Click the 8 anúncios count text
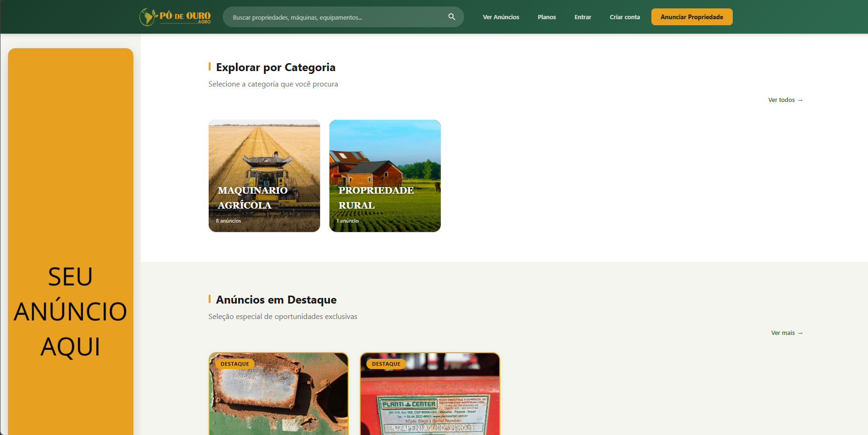 pyautogui.click(x=228, y=221)
